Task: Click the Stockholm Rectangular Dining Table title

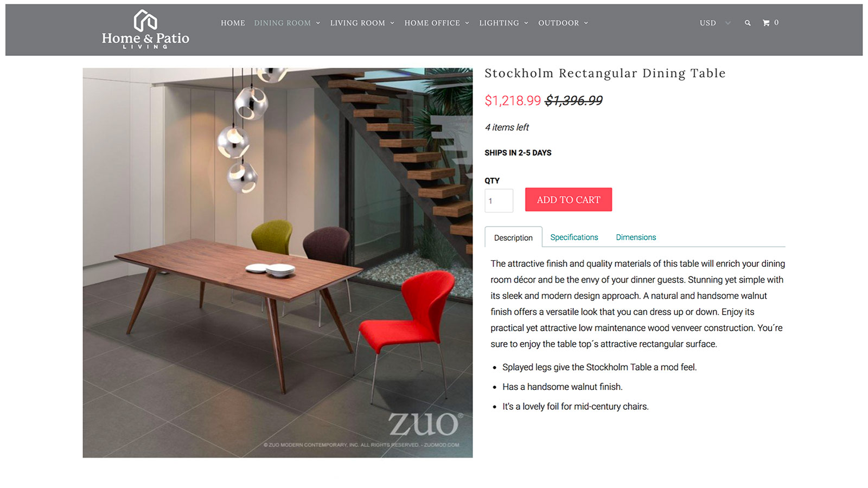Action: pos(605,73)
